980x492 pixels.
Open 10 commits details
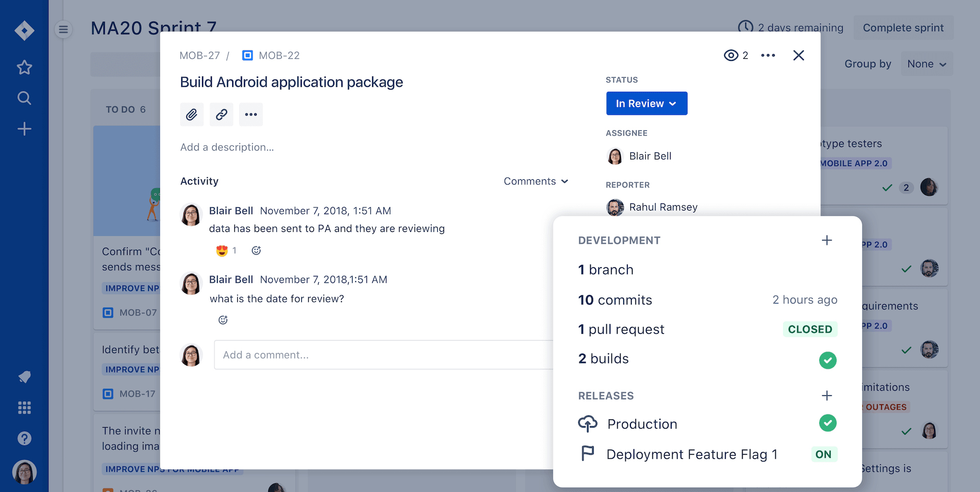[615, 300]
